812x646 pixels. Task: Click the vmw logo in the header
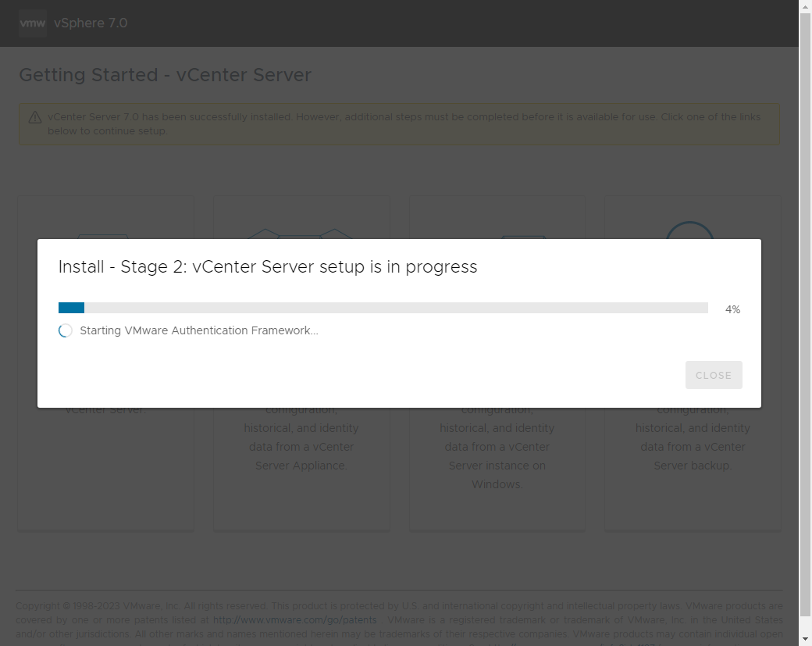click(x=33, y=23)
